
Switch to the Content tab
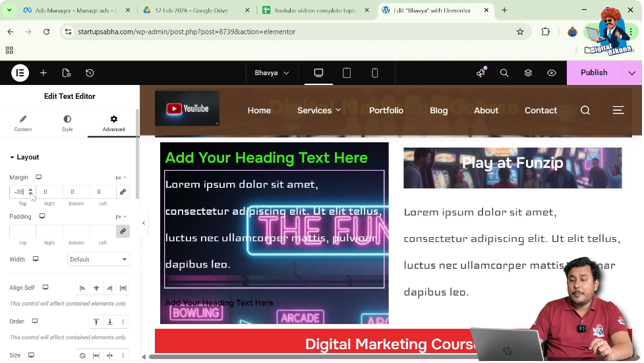click(x=23, y=123)
